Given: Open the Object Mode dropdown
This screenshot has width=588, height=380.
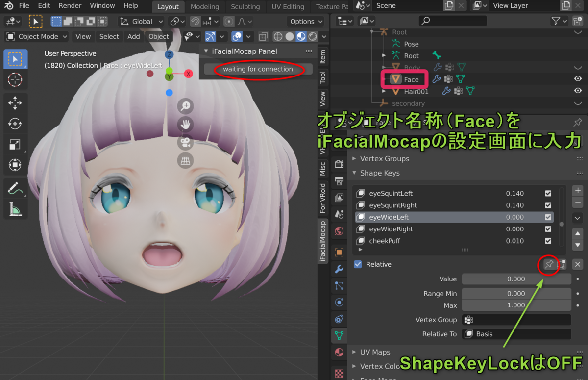Looking at the screenshot, I should [37, 36].
